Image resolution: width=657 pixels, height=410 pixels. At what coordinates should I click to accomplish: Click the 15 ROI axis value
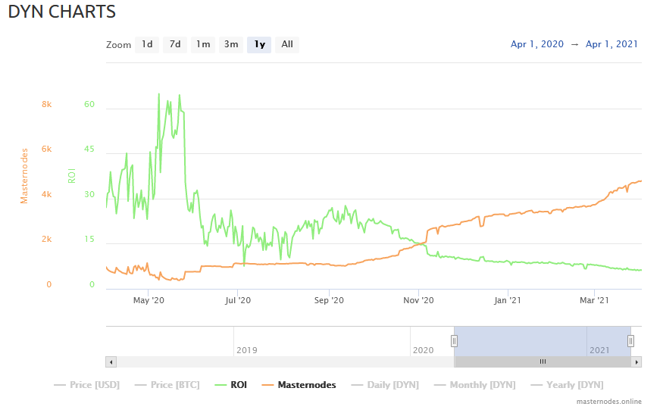[89, 239]
